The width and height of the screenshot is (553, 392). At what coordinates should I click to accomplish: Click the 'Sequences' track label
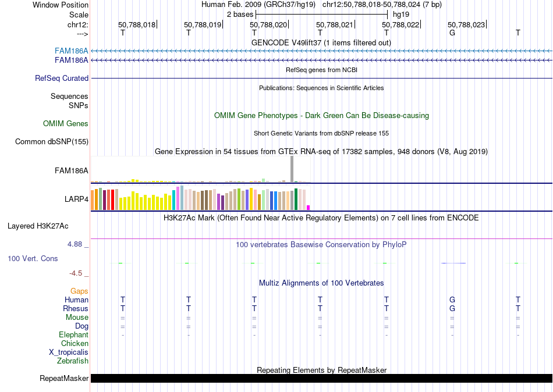click(x=69, y=96)
